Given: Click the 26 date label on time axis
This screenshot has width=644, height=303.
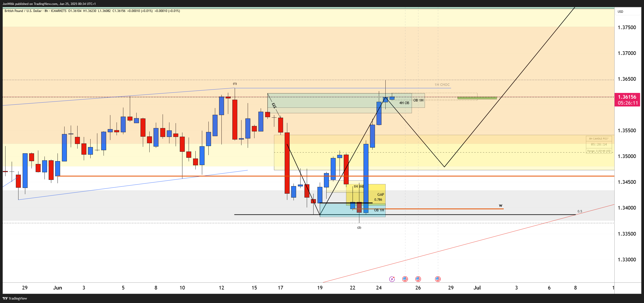Looking at the screenshot, I should pyautogui.click(x=418, y=288).
